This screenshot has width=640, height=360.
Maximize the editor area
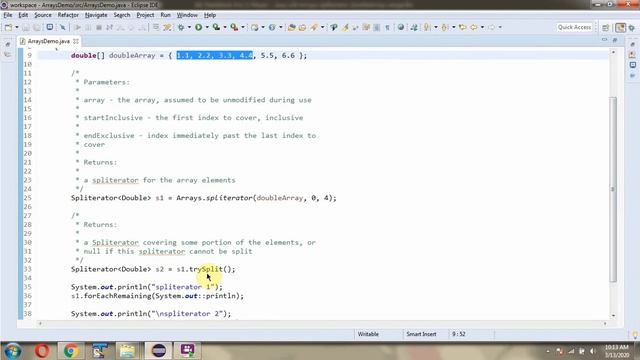pyautogui.click(x=615, y=40)
